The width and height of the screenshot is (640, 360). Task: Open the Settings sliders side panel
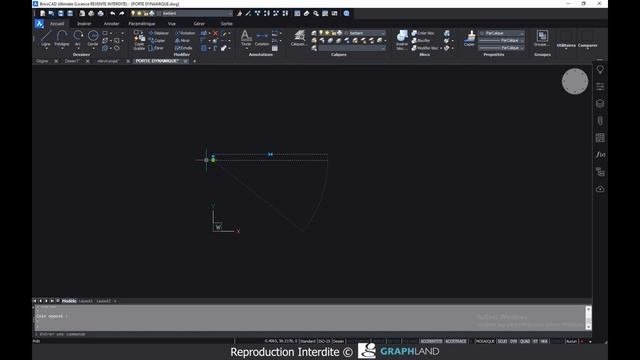pyautogui.click(x=600, y=87)
